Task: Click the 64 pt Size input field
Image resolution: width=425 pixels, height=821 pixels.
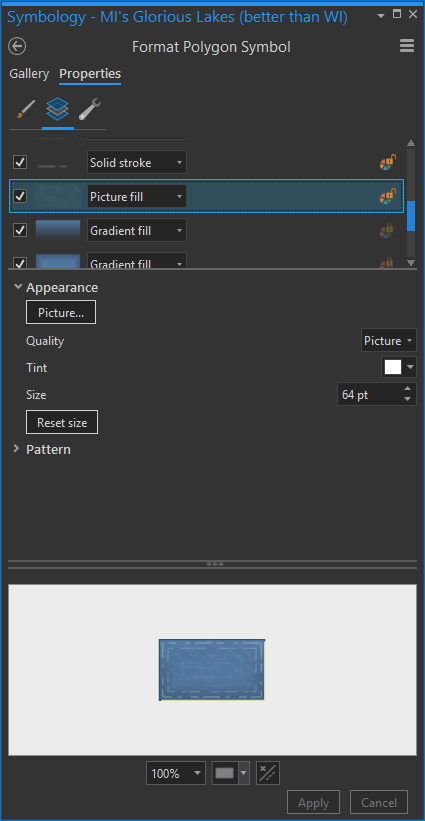Action: coord(370,394)
